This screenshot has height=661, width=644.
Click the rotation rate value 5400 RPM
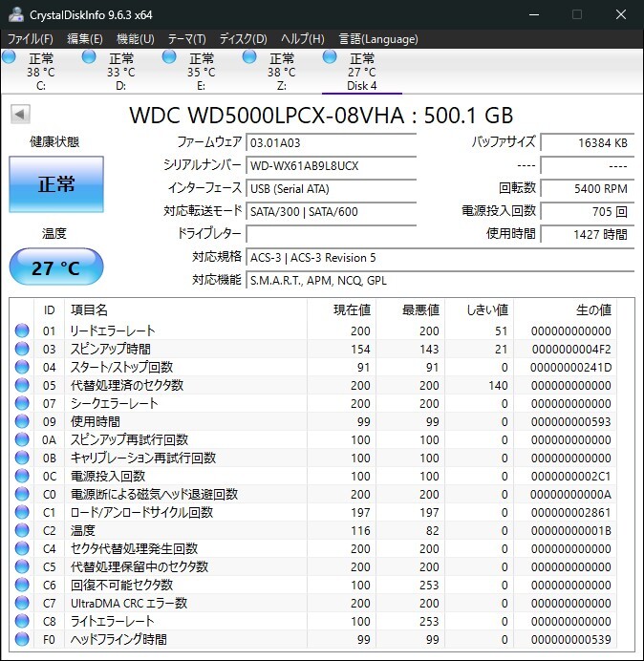click(587, 188)
